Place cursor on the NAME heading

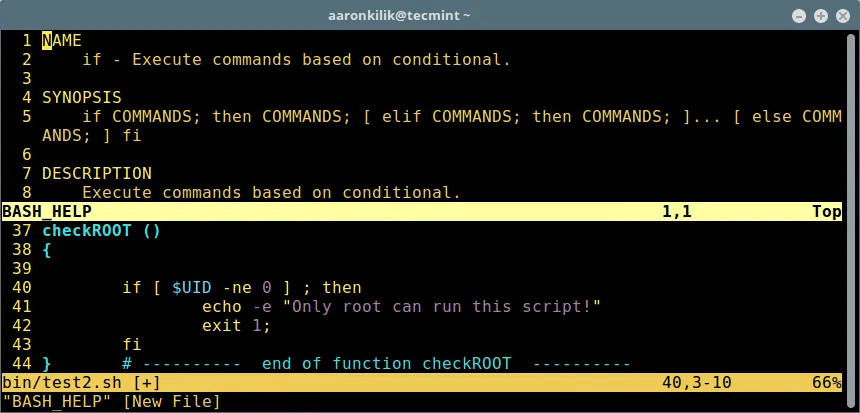click(x=62, y=40)
